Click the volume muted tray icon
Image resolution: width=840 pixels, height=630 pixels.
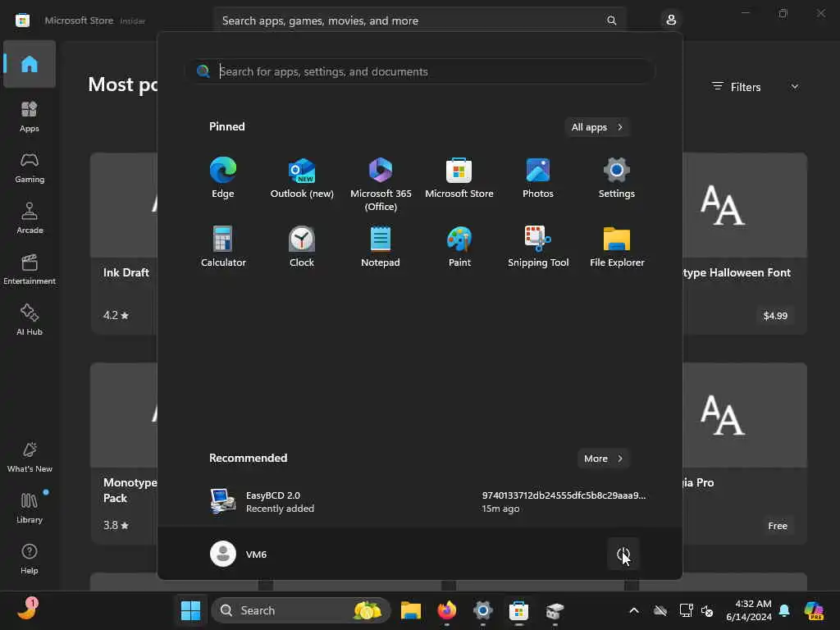(x=707, y=610)
